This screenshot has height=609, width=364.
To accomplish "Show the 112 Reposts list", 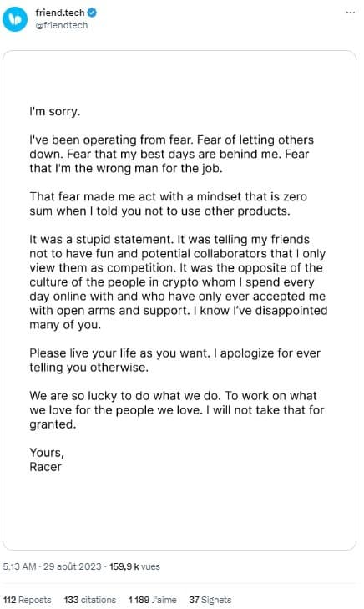I will tap(28, 600).
